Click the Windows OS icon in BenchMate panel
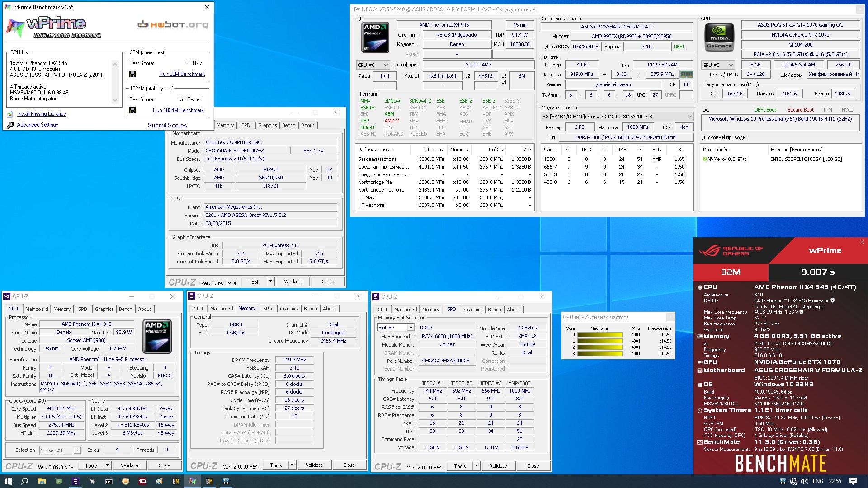 pos(700,385)
